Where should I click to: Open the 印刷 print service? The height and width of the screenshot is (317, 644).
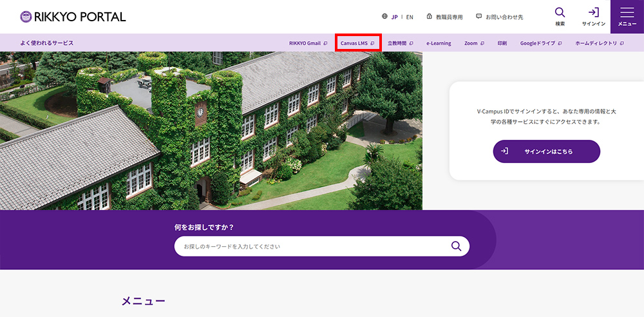click(x=502, y=43)
